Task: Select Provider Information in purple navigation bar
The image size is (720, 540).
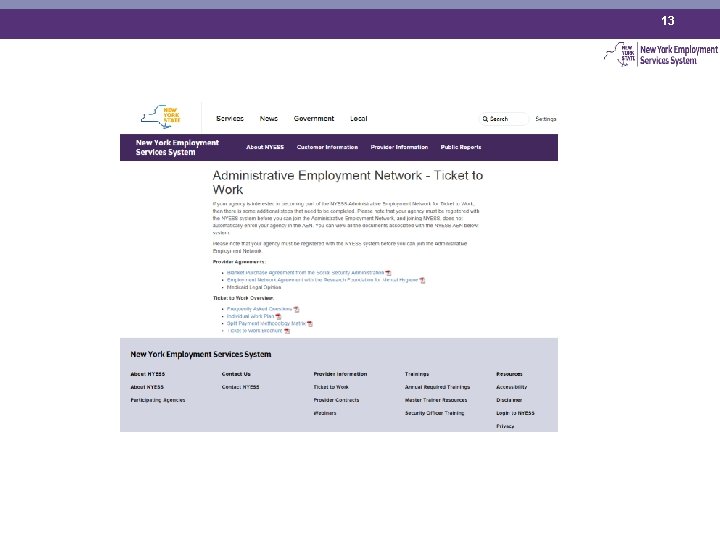Action: (399, 147)
